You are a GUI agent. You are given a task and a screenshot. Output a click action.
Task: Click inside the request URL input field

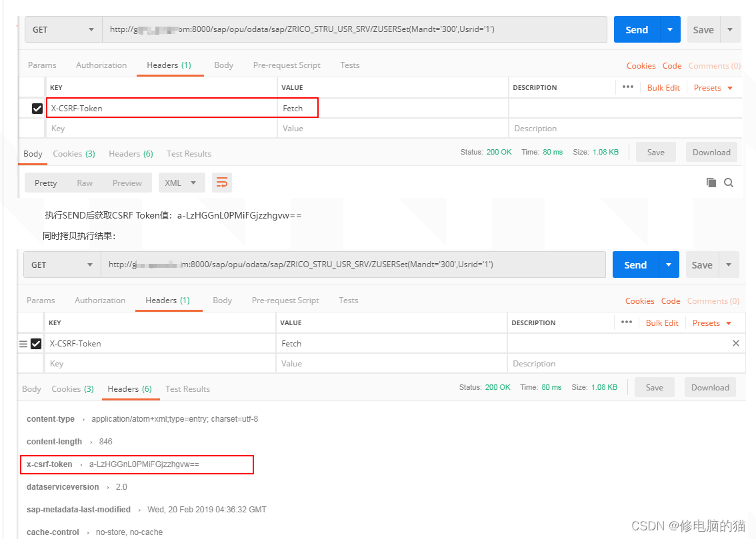point(353,29)
